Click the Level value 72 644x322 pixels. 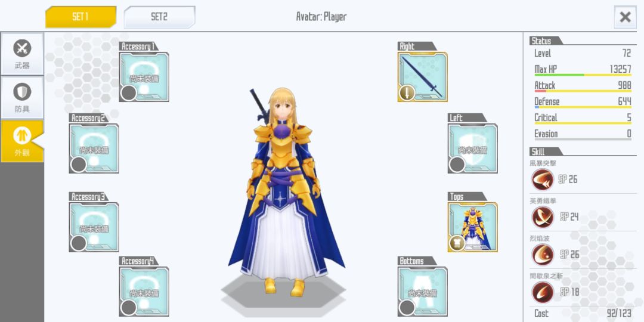pos(626,53)
